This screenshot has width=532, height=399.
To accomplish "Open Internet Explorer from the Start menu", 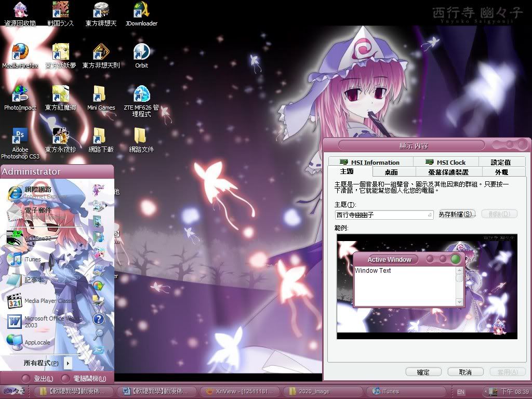I will (37, 192).
